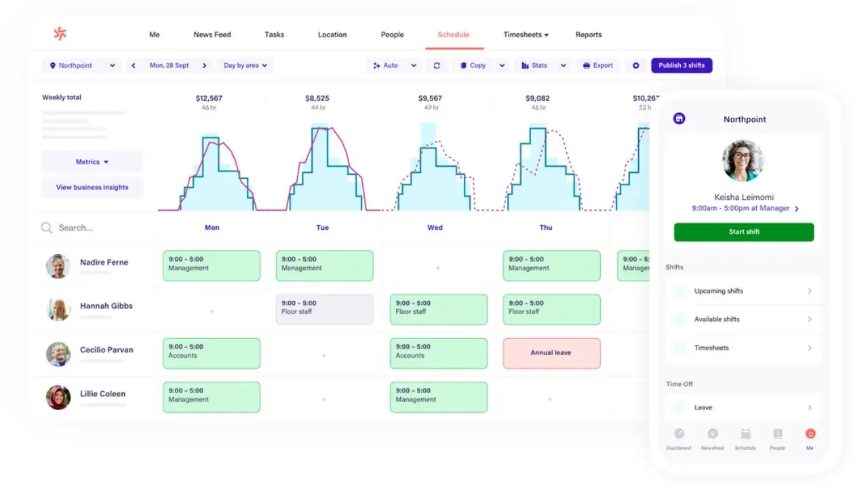The image size is (868, 488).
Task: Click the Publish 3 shifts button
Action: (682, 65)
